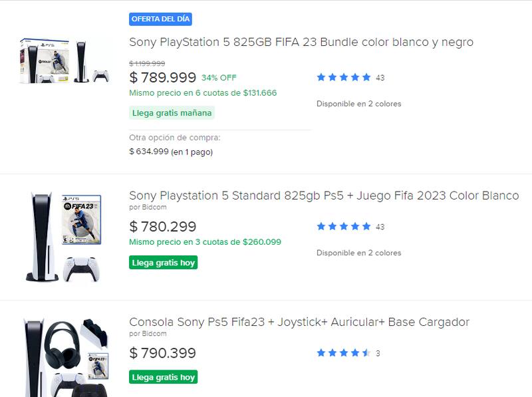Click the Llega gratis mañana label
532x397 pixels.
(x=172, y=113)
